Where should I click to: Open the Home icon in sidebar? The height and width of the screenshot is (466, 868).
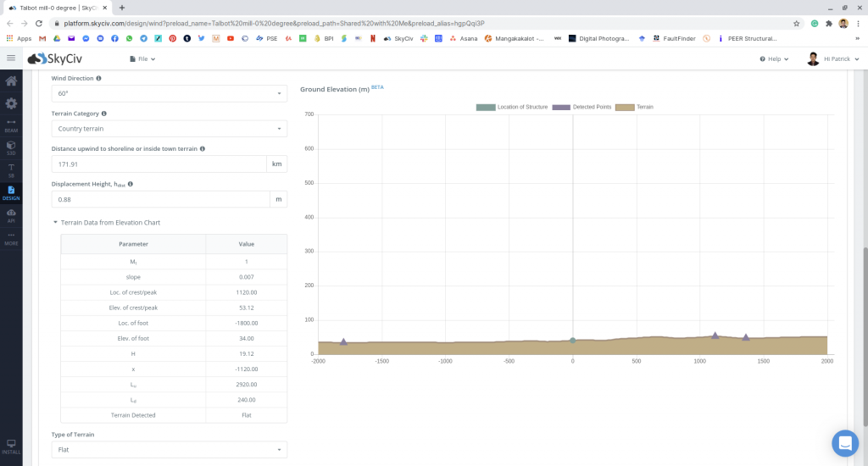[11, 81]
